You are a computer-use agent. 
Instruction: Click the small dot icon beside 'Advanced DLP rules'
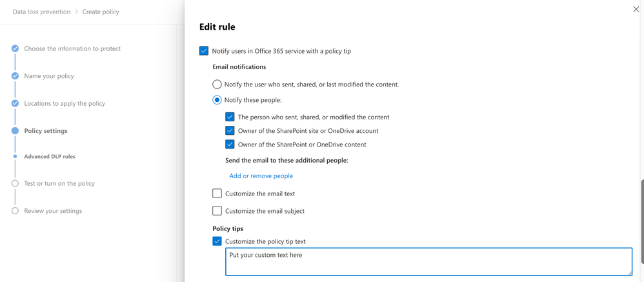pos(15,156)
